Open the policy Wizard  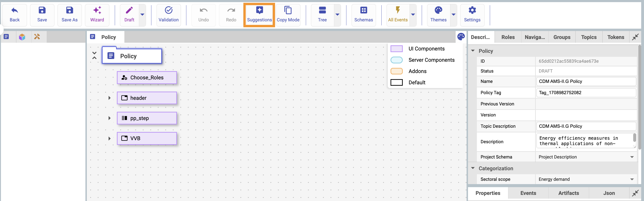[x=97, y=15]
